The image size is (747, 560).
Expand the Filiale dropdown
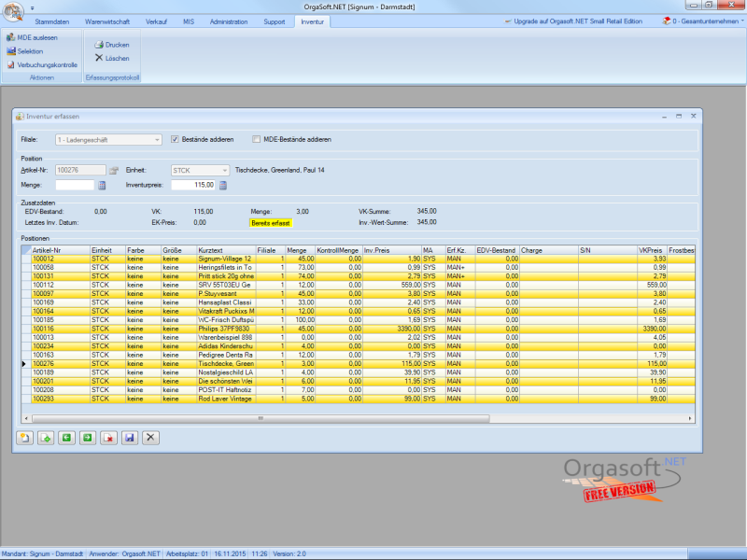[x=157, y=139]
